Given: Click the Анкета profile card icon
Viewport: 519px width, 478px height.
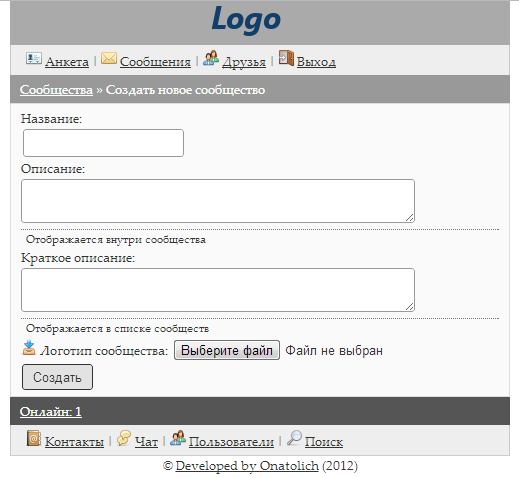Looking at the screenshot, I should [x=34, y=58].
